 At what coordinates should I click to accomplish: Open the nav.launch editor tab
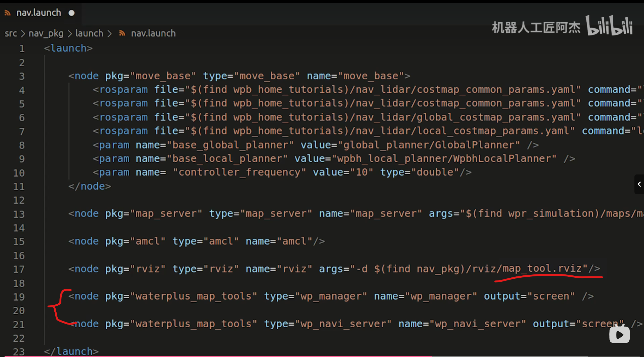click(39, 13)
